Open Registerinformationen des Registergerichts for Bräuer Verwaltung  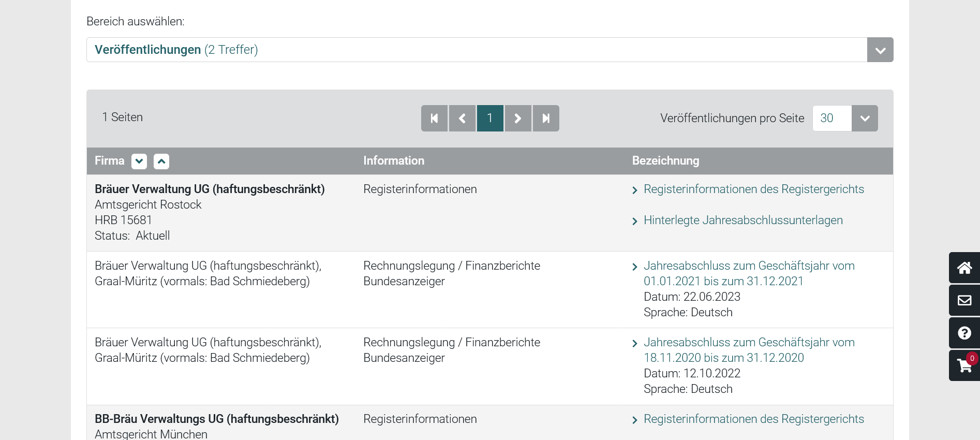click(x=753, y=189)
